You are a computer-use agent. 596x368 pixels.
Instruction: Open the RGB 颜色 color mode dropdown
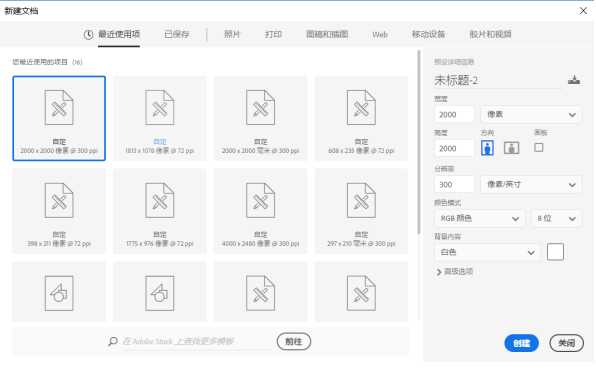pyautogui.click(x=480, y=218)
